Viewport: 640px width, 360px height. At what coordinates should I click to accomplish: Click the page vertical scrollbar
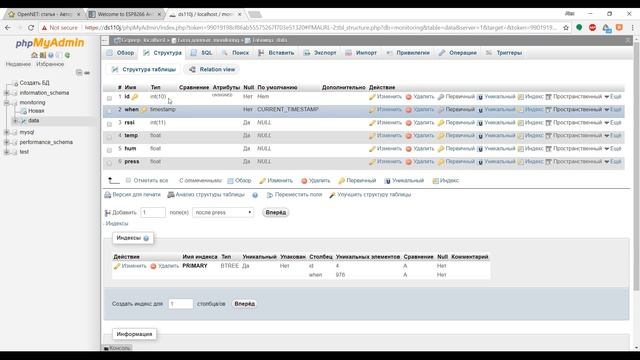click(x=636, y=167)
